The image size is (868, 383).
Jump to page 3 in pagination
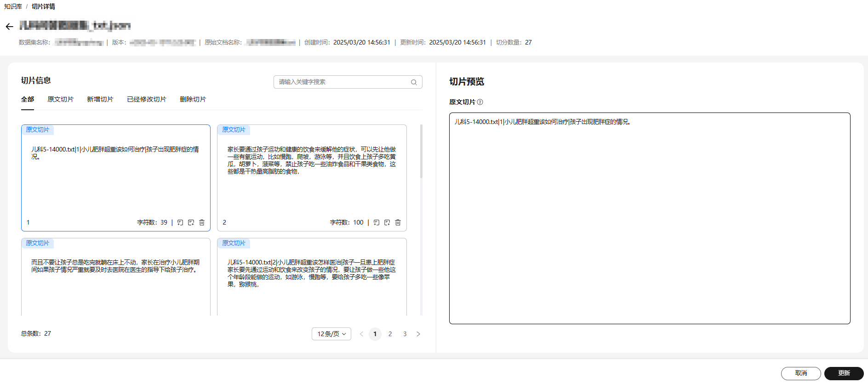pos(405,334)
